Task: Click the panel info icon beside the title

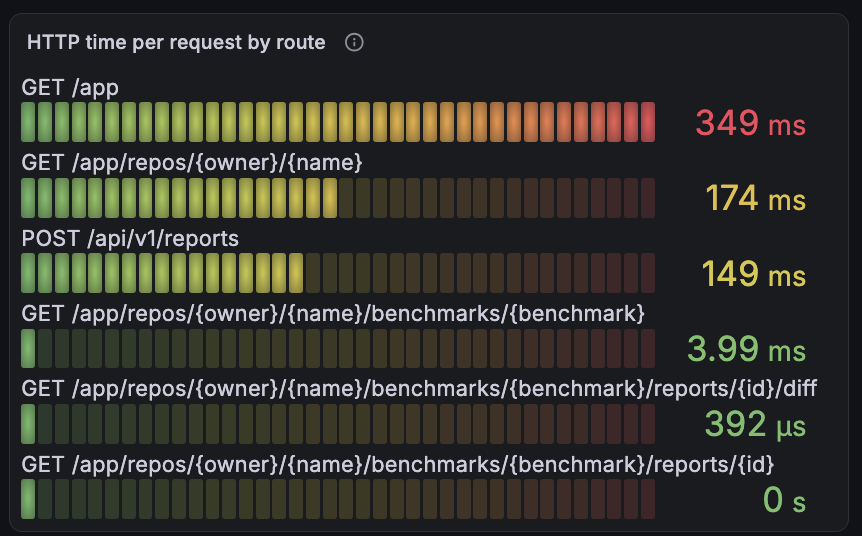Action: [354, 42]
